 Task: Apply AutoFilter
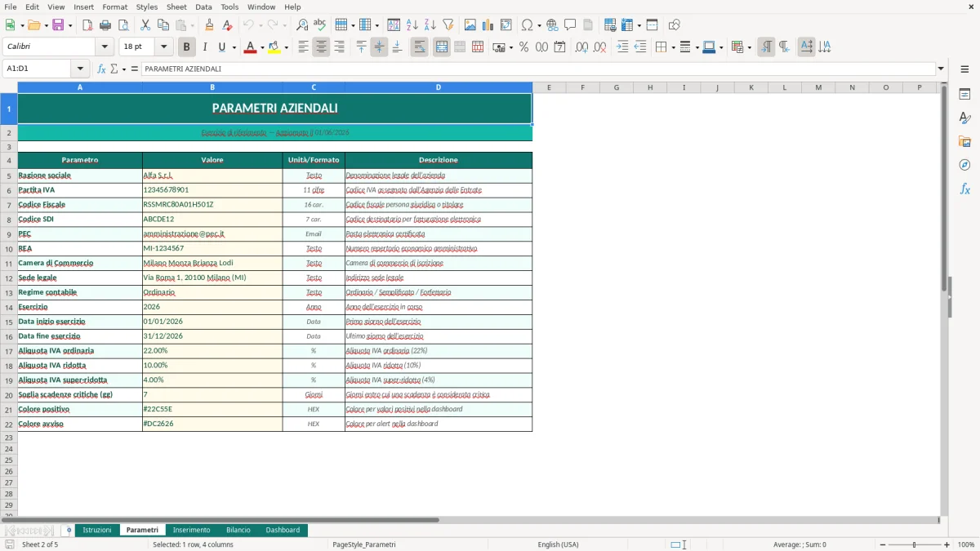(x=448, y=25)
